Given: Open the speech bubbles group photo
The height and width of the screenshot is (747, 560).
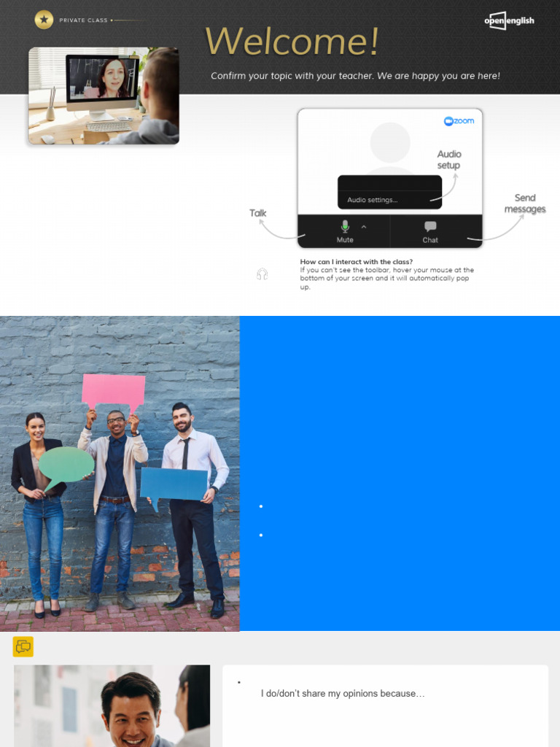Looking at the screenshot, I should tap(120, 473).
